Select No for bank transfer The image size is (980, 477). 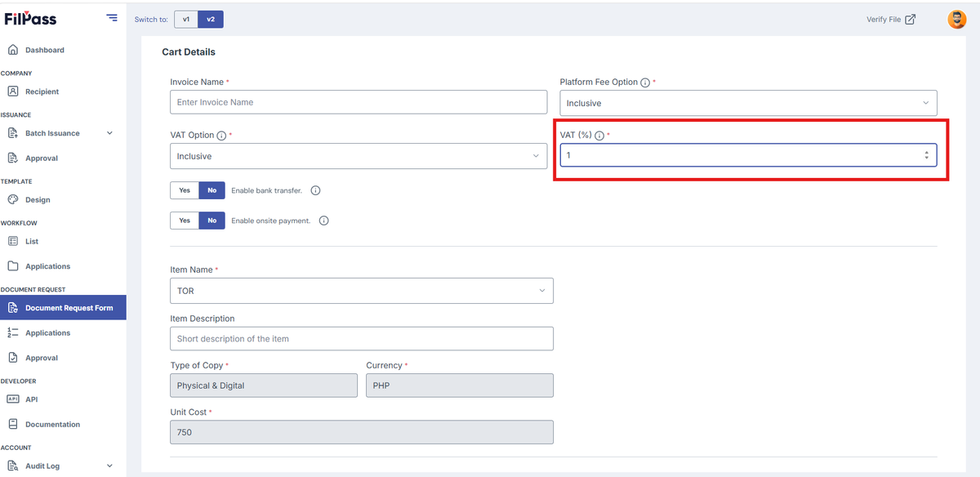(212, 190)
